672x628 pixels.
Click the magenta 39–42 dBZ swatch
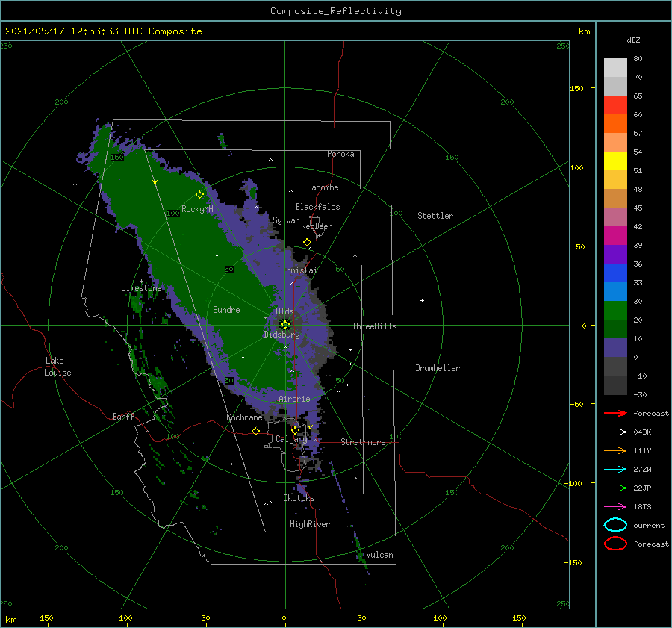click(615, 236)
